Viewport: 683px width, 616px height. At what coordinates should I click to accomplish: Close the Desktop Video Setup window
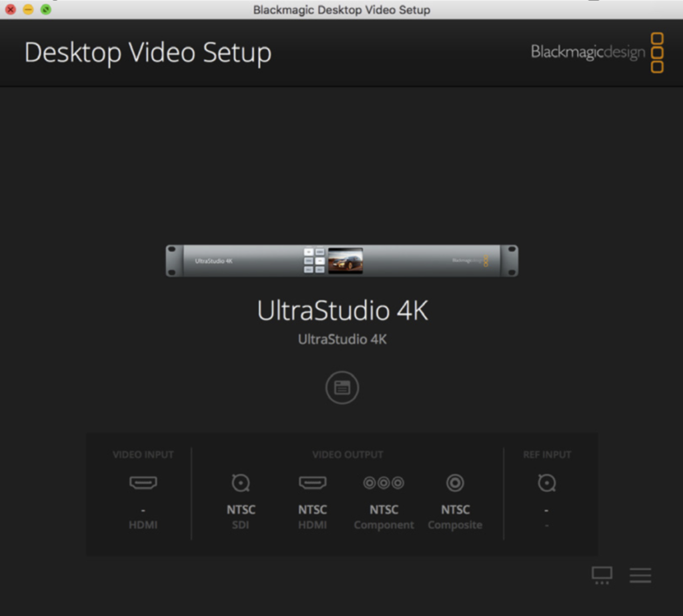point(11,9)
